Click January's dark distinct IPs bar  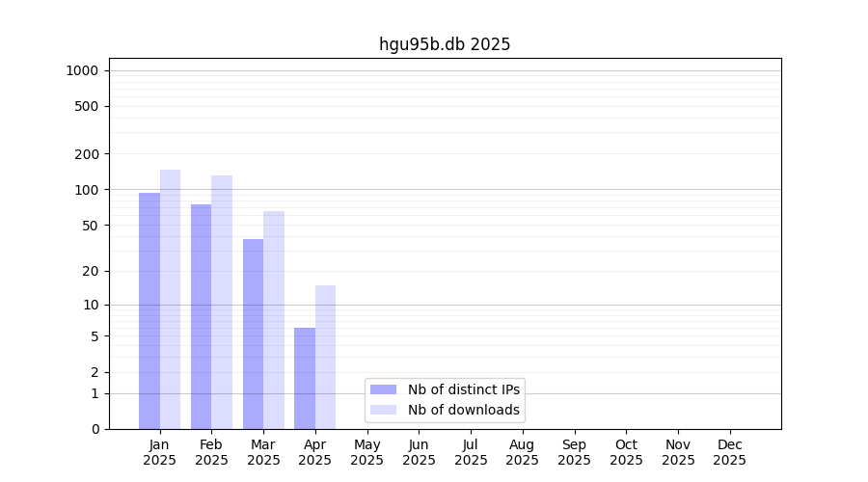click(149, 310)
